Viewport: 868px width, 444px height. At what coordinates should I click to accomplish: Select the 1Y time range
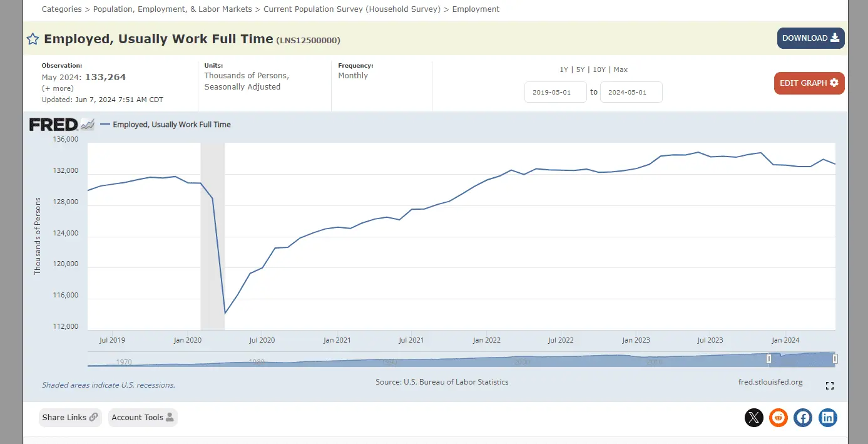[x=564, y=70]
